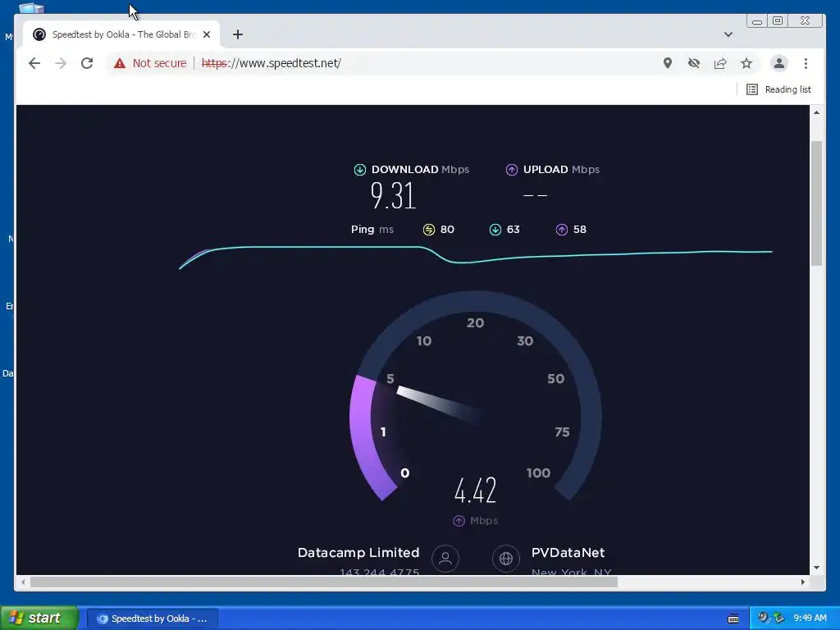Image resolution: width=840 pixels, height=630 pixels.
Task: Click the upload arrow icon beside UPLOAD
Action: [512, 170]
